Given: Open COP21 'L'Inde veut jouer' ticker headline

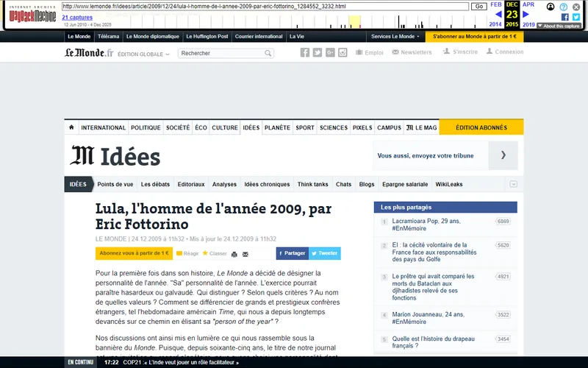Looking at the screenshot, I should pyautogui.click(x=181, y=362).
